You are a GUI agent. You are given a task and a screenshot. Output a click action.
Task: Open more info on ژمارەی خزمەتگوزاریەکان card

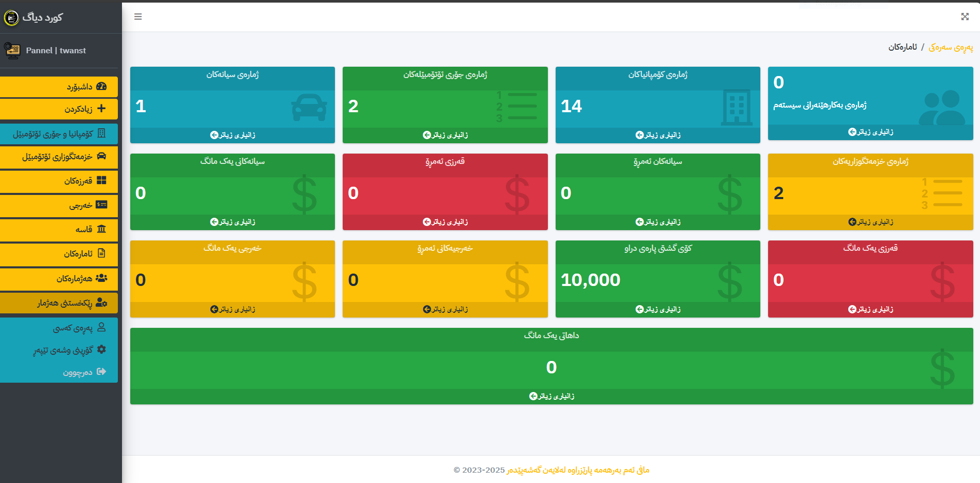[x=870, y=222]
